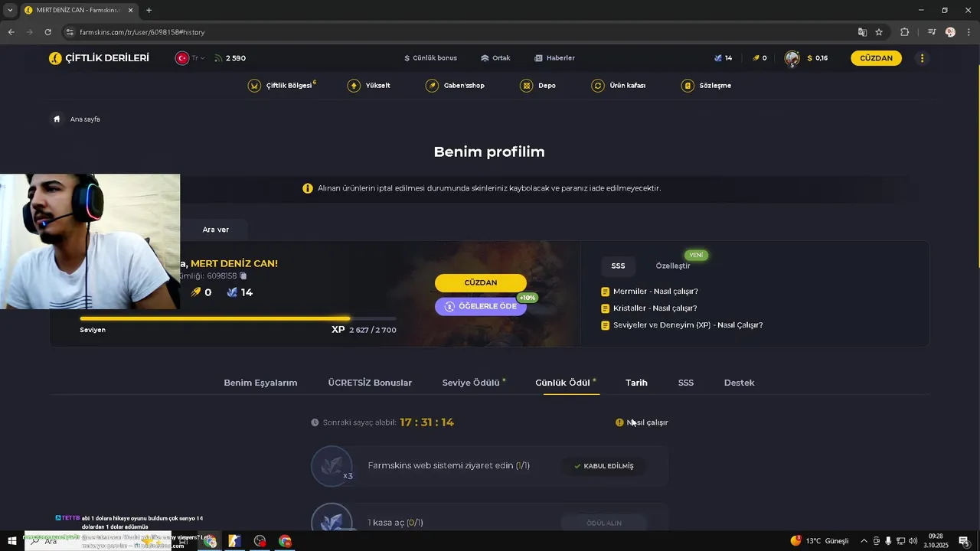
Task: Open the Chrome profile avatar
Action: [x=950, y=32]
